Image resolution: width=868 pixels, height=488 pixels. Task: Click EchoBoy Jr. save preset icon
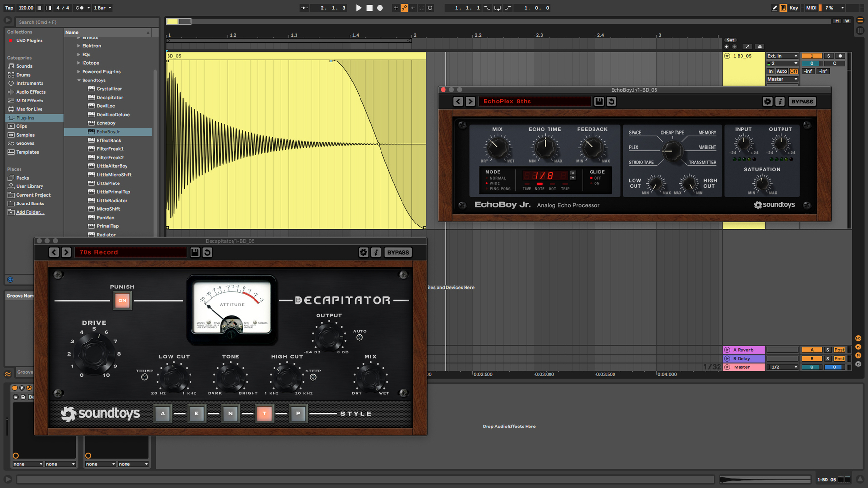(599, 102)
